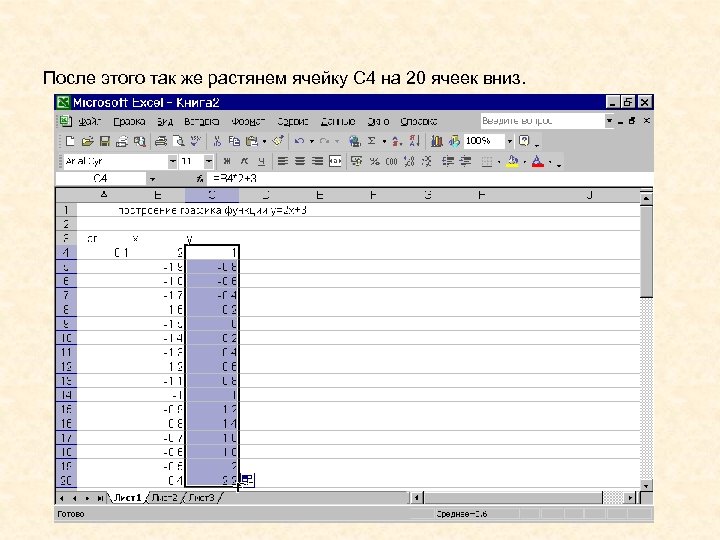Sort descending with the Z-A icon
This screenshot has width=720, height=540.
(414, 141)
